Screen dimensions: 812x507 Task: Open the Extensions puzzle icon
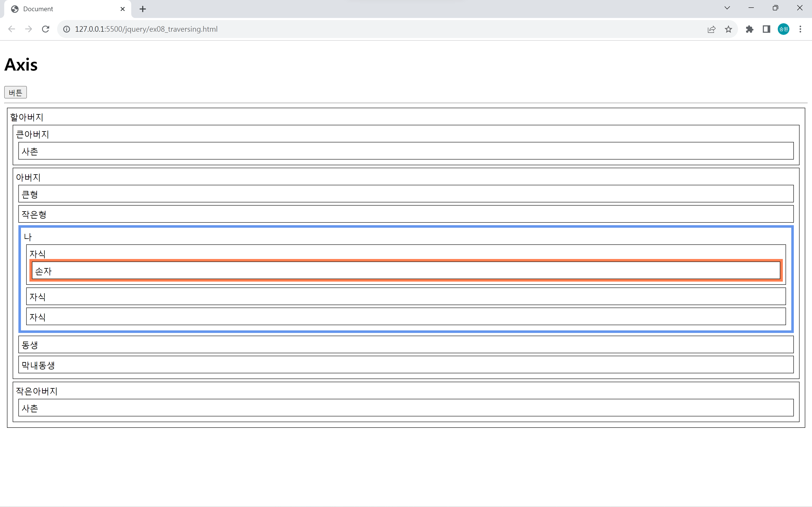(749, 29)
